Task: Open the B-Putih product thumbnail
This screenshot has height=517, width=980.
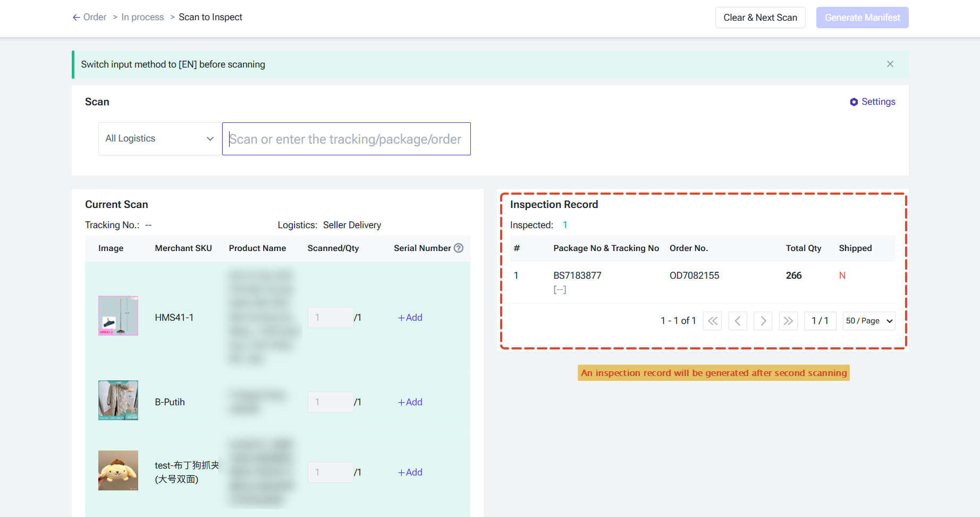Action: tap(118, 400)
